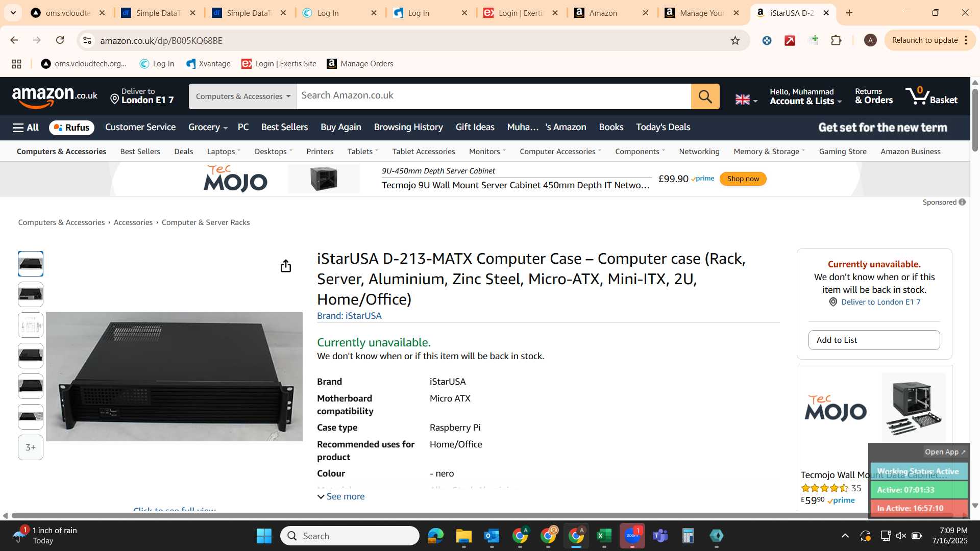Click the Add to List button
This screenshot has height=551, width=980.
point(874,340)
